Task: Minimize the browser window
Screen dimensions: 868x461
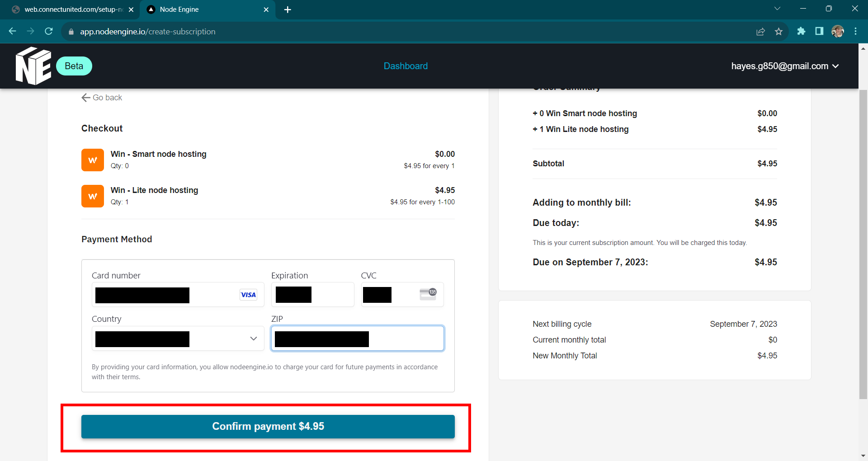Action: [x=803, y=9]
